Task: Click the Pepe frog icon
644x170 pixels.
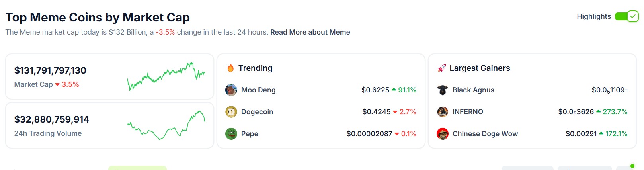Action: [x=231, y=134]
